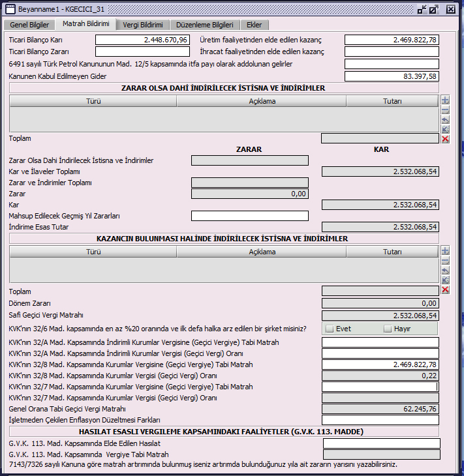Remove row from Kazancın Bulunması Halinde table
The width and height of the screenshot is (464, 476).
(x=445, y=260)
